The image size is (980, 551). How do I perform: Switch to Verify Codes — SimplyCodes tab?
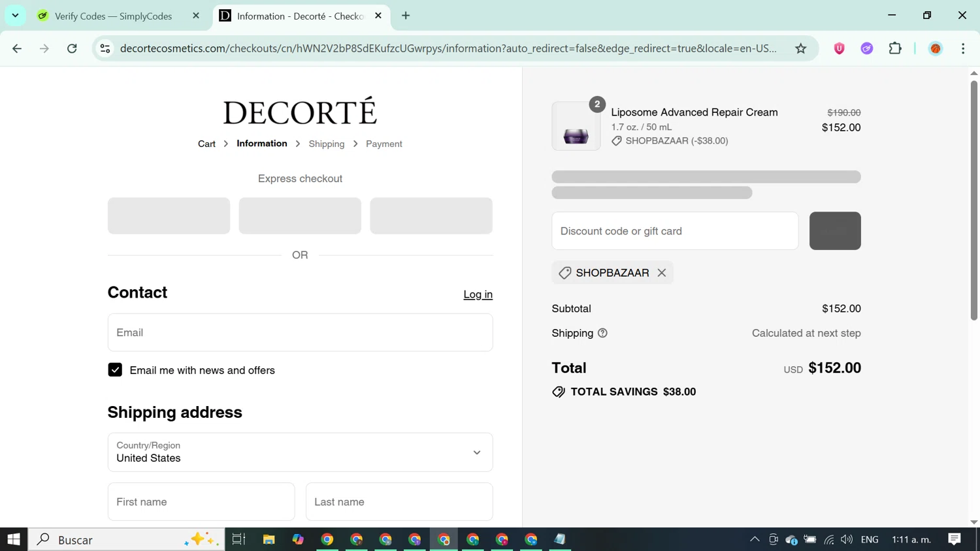113,16
